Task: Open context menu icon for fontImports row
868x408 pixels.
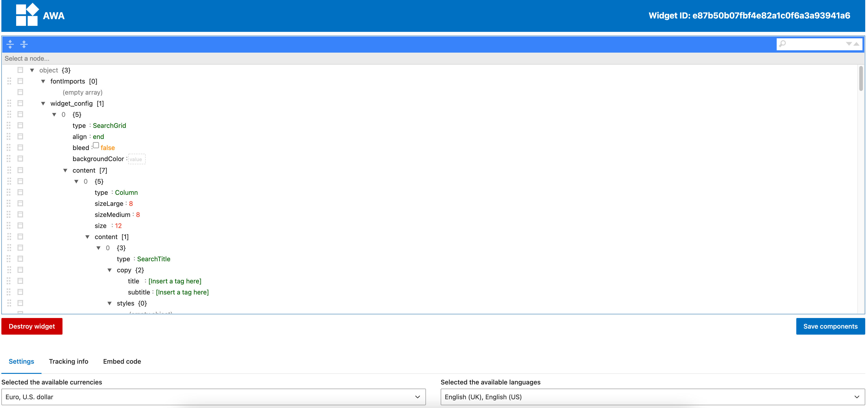Action: click(x=20, y=81)
